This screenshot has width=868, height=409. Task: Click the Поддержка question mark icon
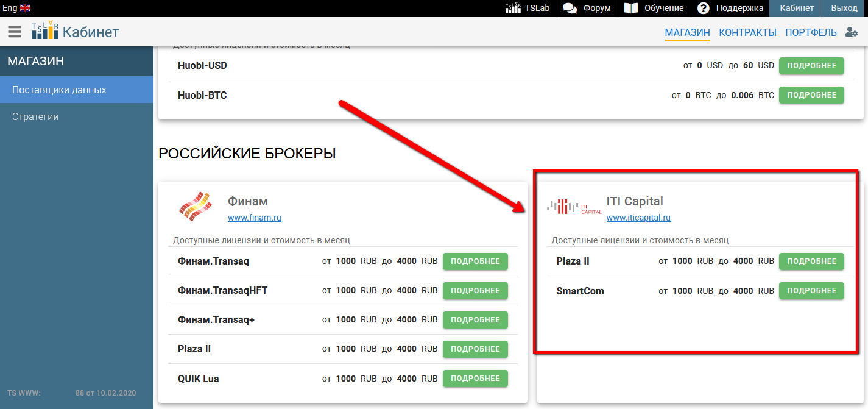click(x=704, y=9)
